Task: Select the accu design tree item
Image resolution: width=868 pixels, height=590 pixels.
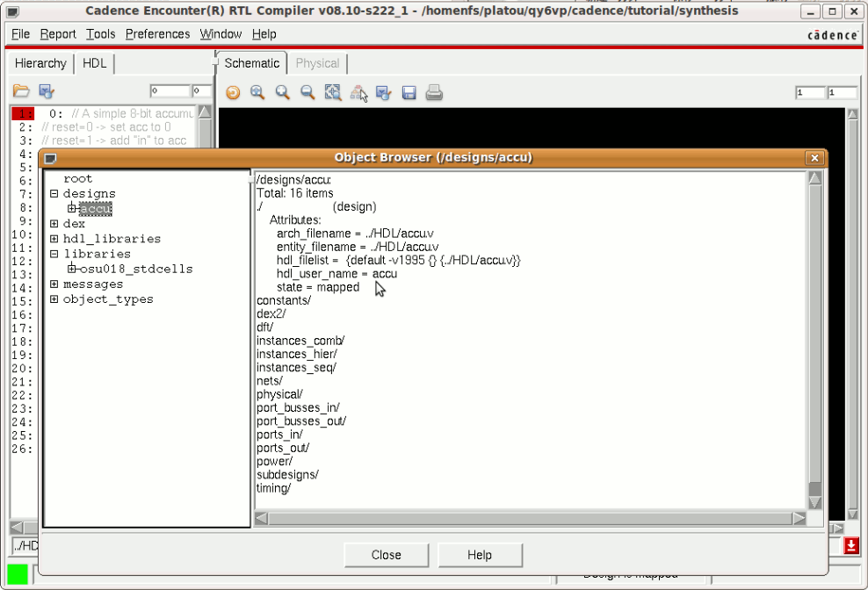Action: point(95,209)
